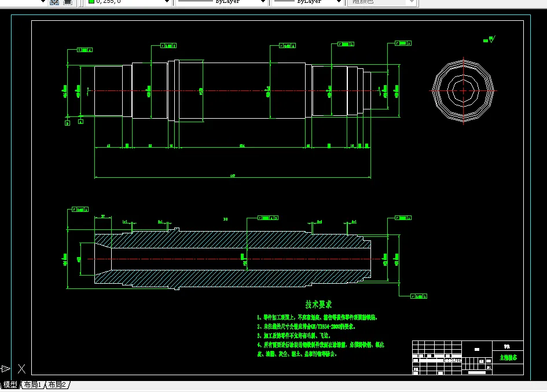
Task: Select tolerance frame at lower right of section view
Action: [418, 296]
